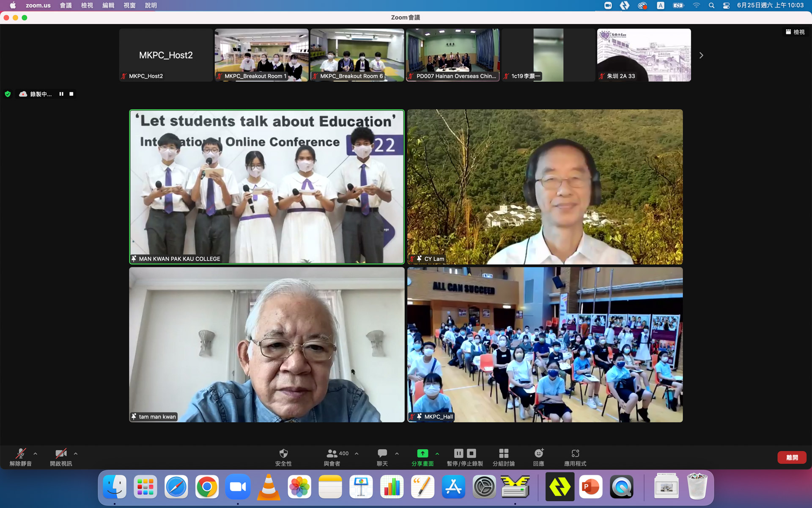Click Wi-Fi icon in menu bar

[696, 6]
